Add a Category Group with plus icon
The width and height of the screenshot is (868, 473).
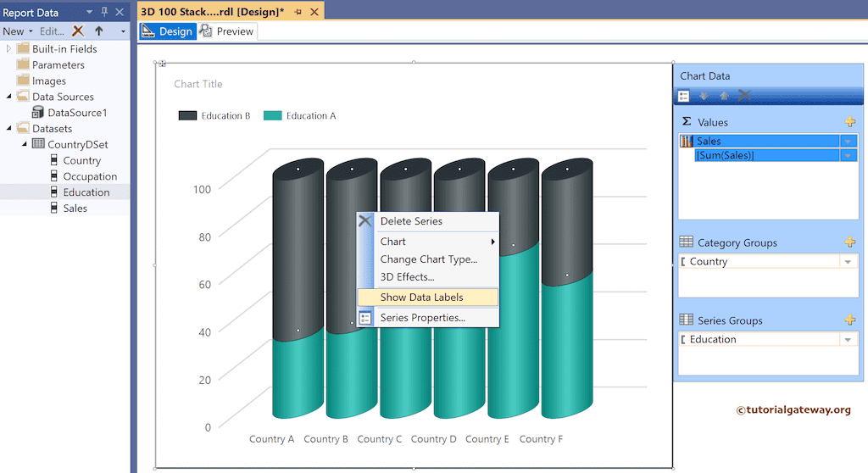tap(850, 242)
